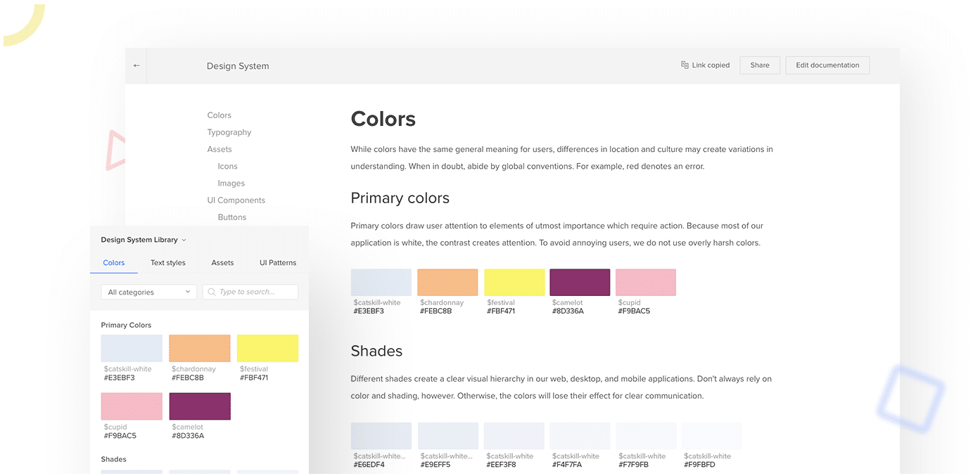Viewport: 980px width, 476px height.
Task: Open Buttons under UI Components
Action: click(232, 217)
